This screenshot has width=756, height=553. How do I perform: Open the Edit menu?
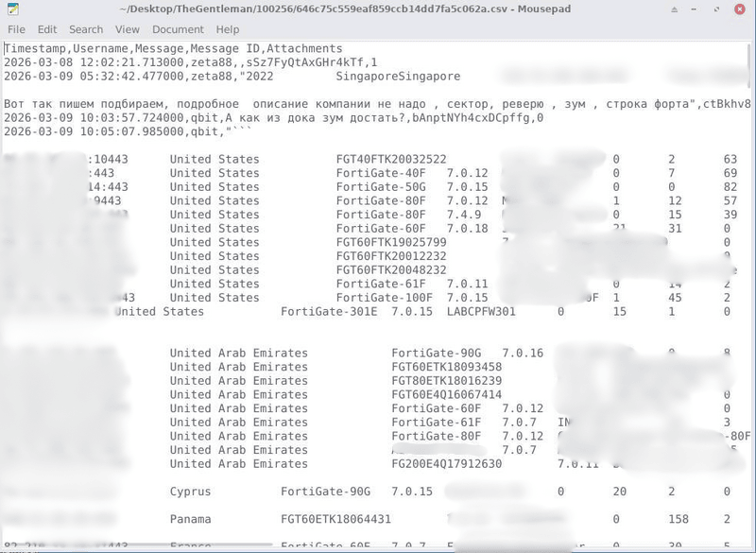tap(46, 29)
